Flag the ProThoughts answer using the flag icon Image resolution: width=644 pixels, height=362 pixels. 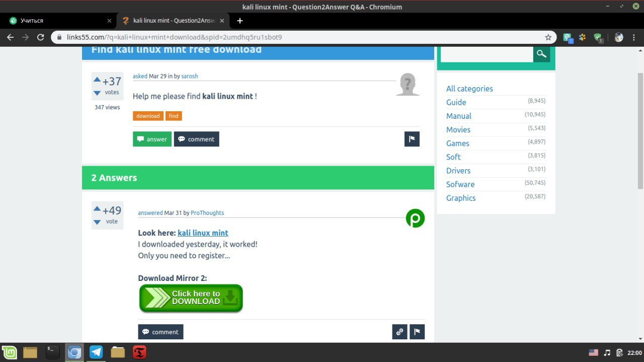click(x=417, y=332)
